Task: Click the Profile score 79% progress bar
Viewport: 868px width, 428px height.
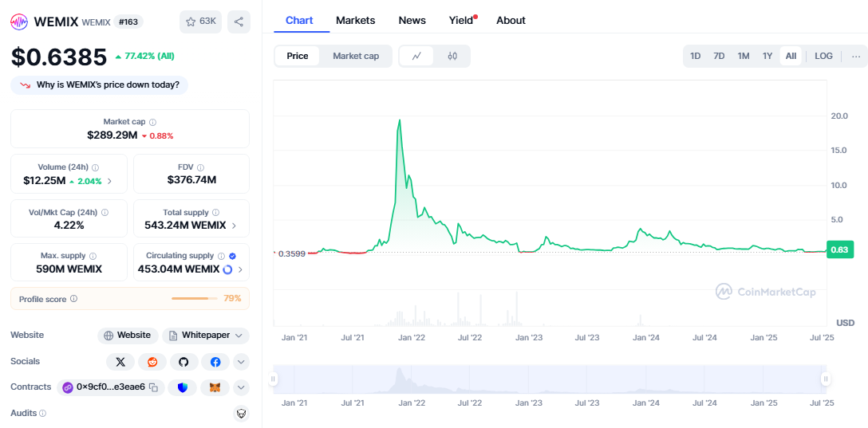Action: [195, 299]
